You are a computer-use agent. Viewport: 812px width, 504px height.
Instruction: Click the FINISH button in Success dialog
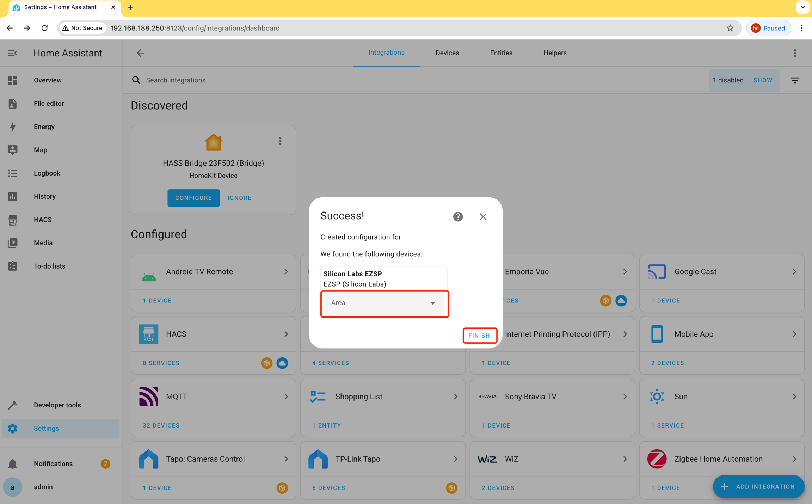pyautogui.click(x=479, y=336)
